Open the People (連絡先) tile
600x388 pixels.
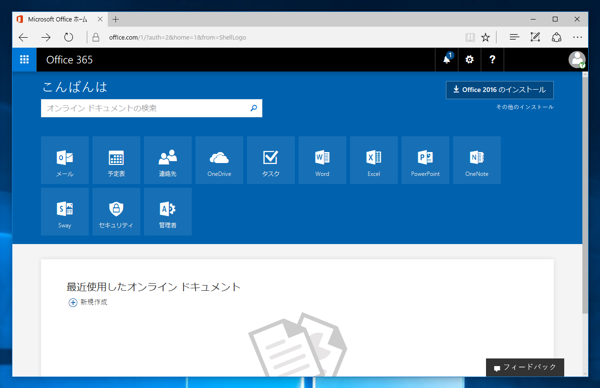click(x=168, y=160)
